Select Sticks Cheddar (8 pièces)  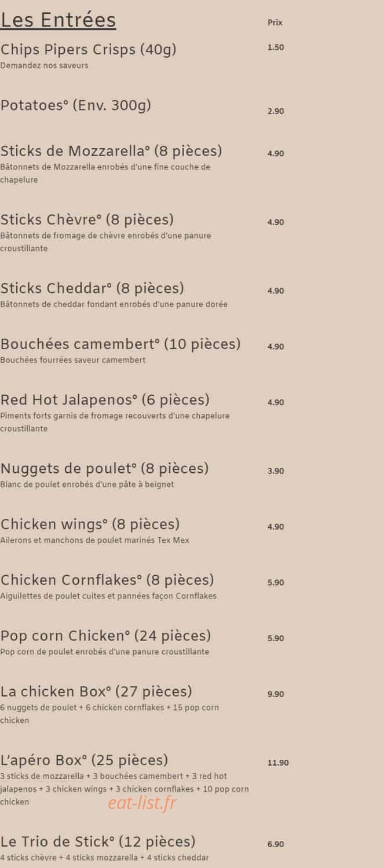tap(92, 288)
